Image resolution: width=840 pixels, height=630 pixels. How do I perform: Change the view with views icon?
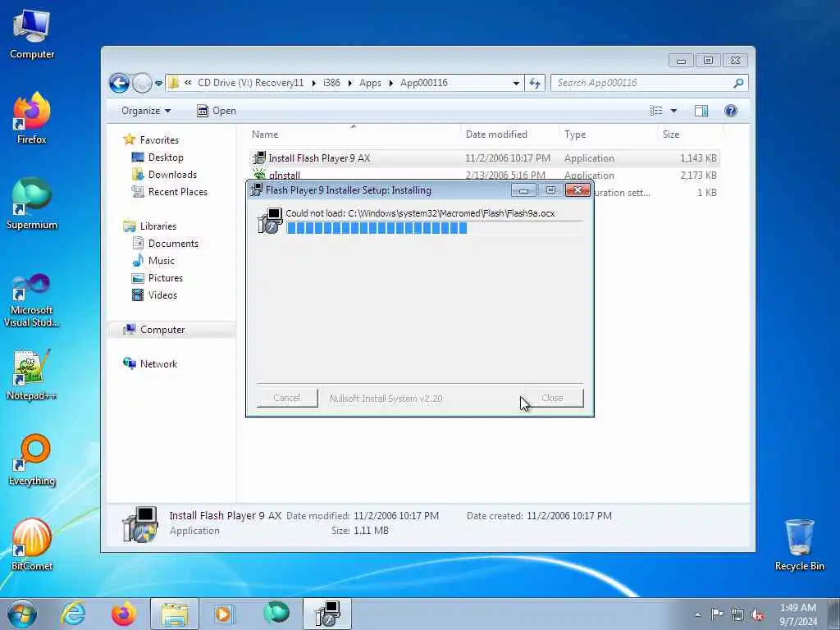[656, 111]
